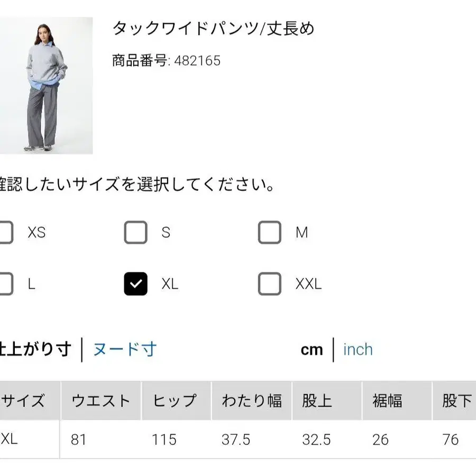Image resolution: width=476 pixels, height=476 pixels.
Task: Select cm as the measurement unit
Action: click(312, 349)
